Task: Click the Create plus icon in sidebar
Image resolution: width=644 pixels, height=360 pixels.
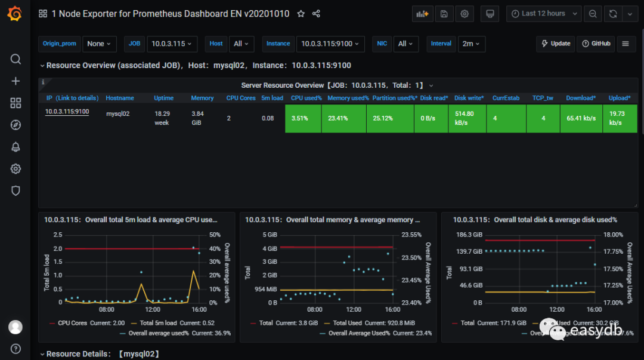Action: (16, 81)
